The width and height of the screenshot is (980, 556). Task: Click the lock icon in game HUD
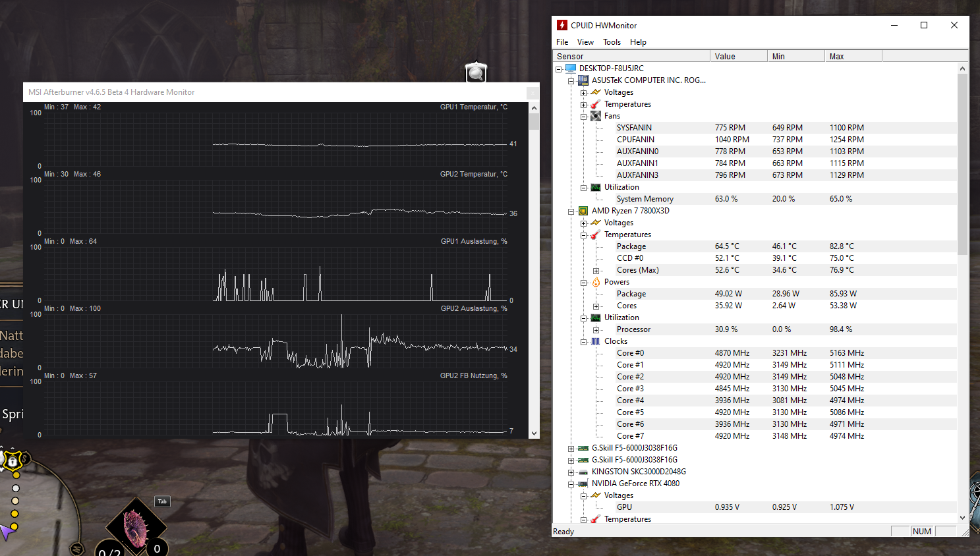(12, 461)
